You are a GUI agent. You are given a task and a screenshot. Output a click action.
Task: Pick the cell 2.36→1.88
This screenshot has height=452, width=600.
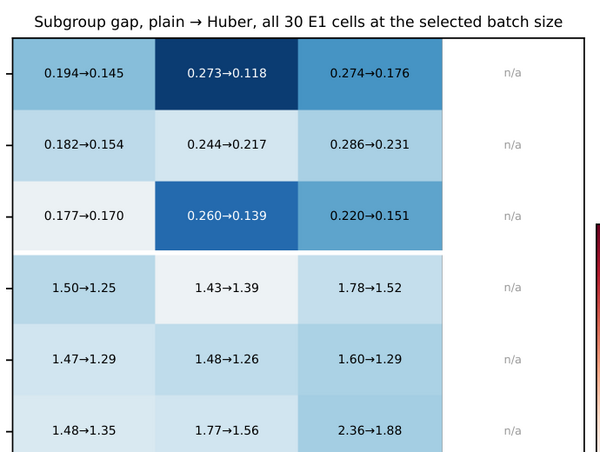click(x=370, y=424)
